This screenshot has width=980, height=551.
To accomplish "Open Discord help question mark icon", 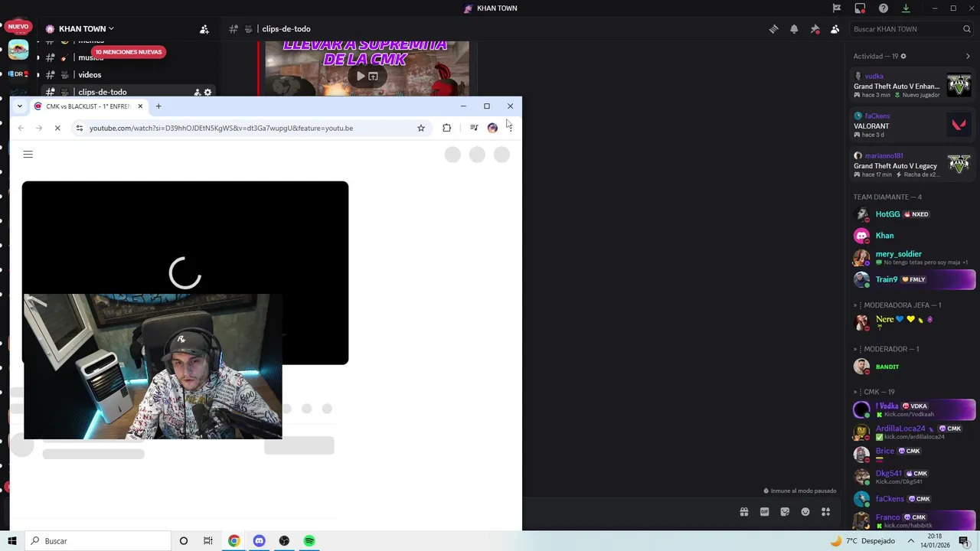I will 884,8.
